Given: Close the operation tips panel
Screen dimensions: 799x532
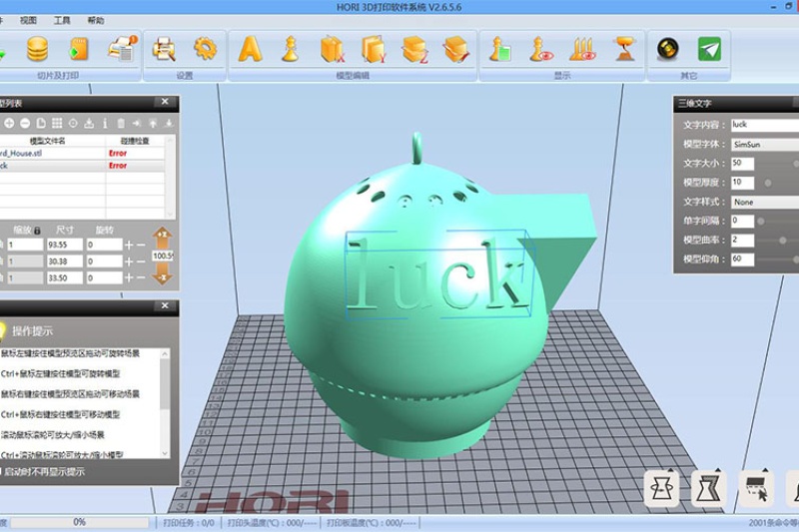Looking at the screenshot, I should (165, 307).
